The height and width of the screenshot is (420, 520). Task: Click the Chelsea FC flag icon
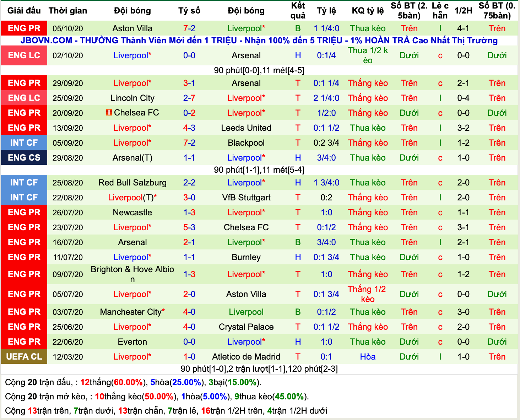coord(109,113)
